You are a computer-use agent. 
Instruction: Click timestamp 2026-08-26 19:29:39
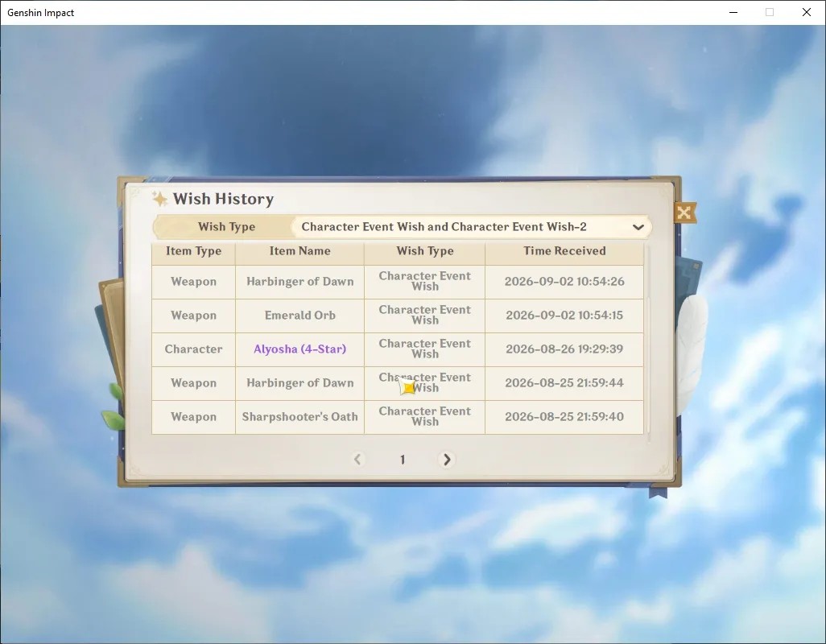tap(564, 349)
